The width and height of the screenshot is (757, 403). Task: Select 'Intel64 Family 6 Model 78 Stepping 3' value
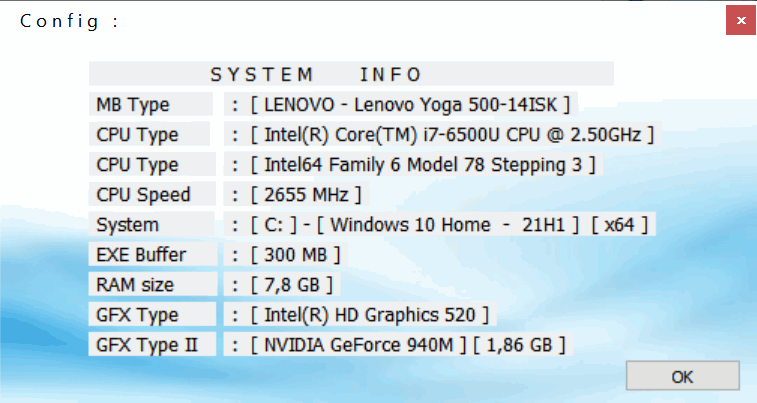click(x=413, y=164)
